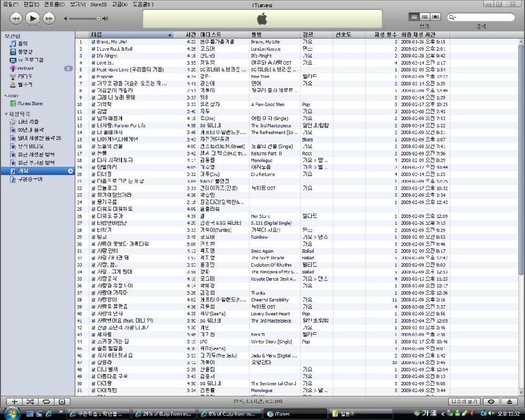Open the 고급 (Advanced) menu
The image size is (525, 420).
(x=119, y=4)
